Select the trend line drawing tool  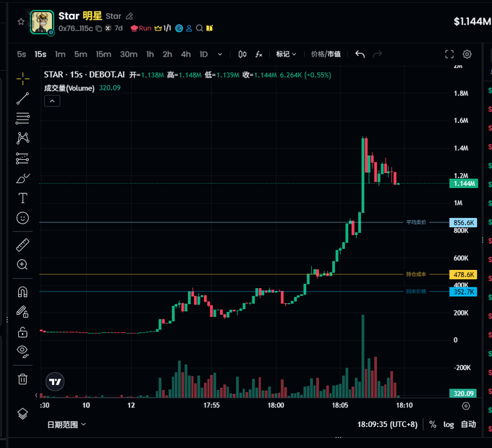pyautogui.click(x=22, y=98)
